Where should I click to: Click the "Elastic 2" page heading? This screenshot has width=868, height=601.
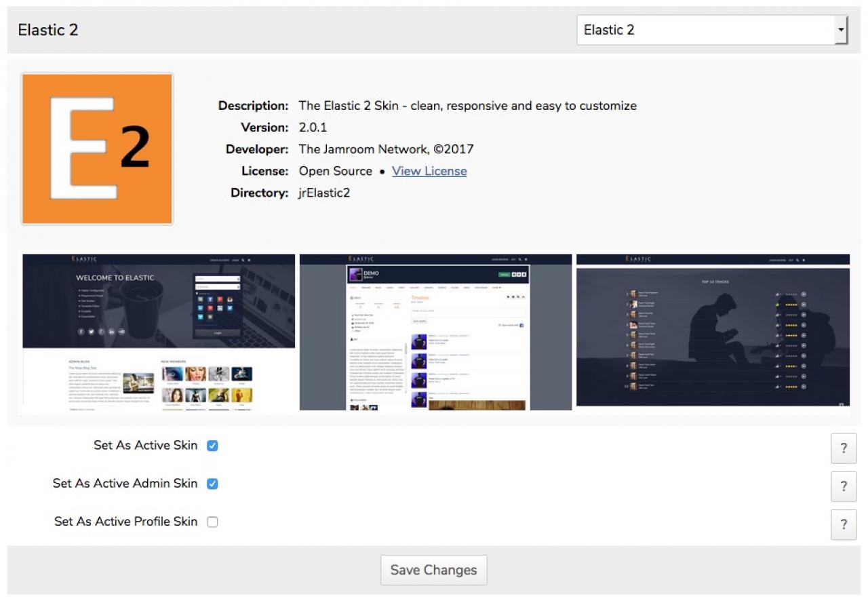48,30
